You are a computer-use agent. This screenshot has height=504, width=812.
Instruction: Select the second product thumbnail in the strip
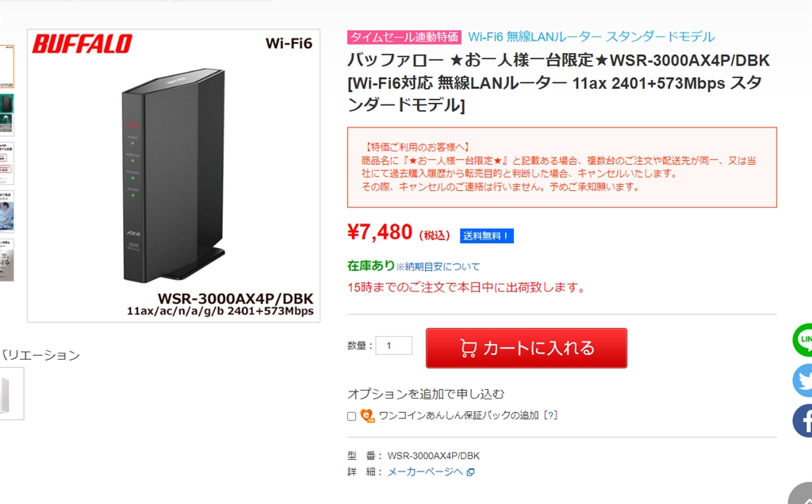click(6, 115)
